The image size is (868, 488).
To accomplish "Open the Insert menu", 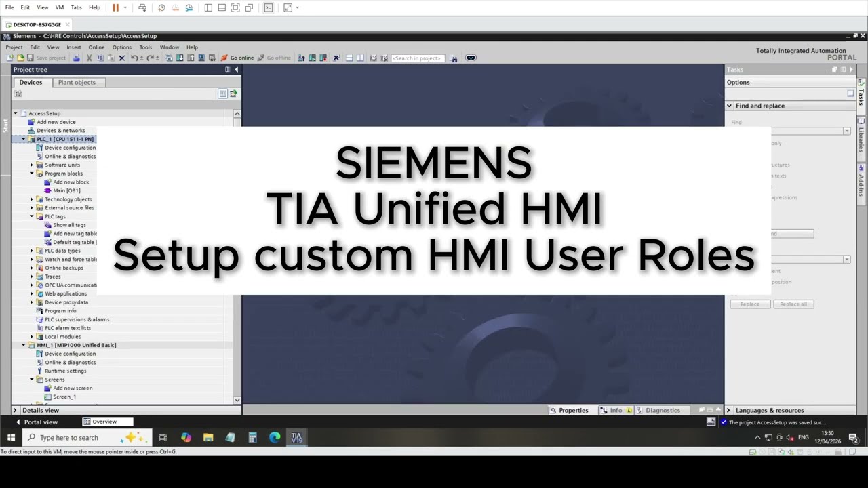I will pos(74,47).
